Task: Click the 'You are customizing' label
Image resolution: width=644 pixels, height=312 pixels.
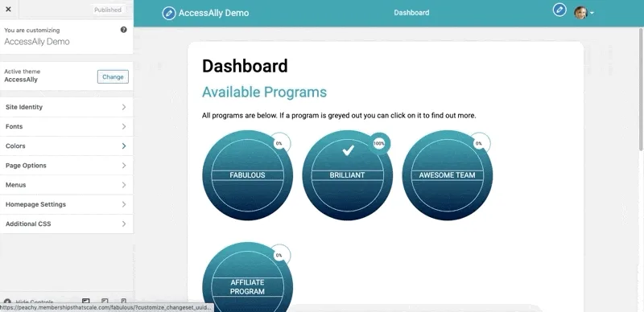Action: (x=32, y=31)
